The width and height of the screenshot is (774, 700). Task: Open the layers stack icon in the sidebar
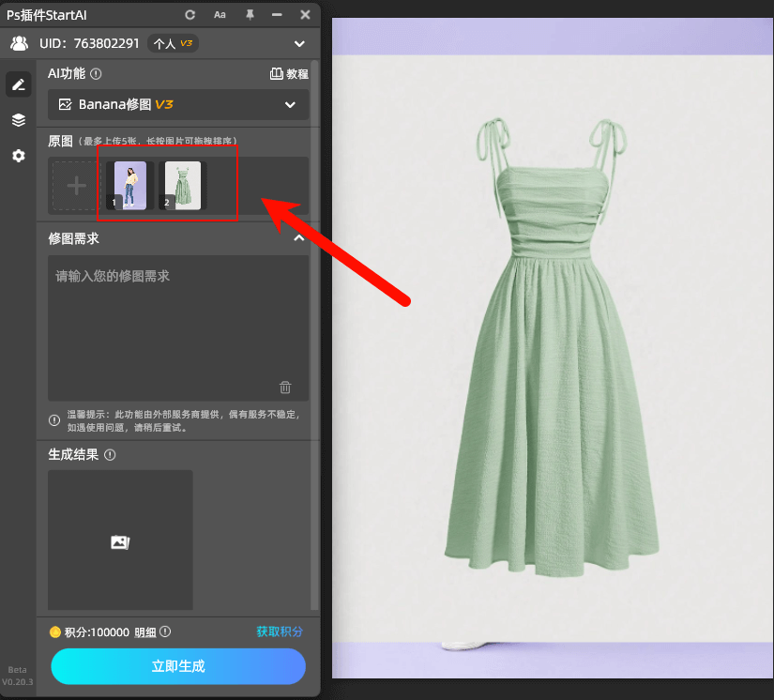tap(18, 120)
